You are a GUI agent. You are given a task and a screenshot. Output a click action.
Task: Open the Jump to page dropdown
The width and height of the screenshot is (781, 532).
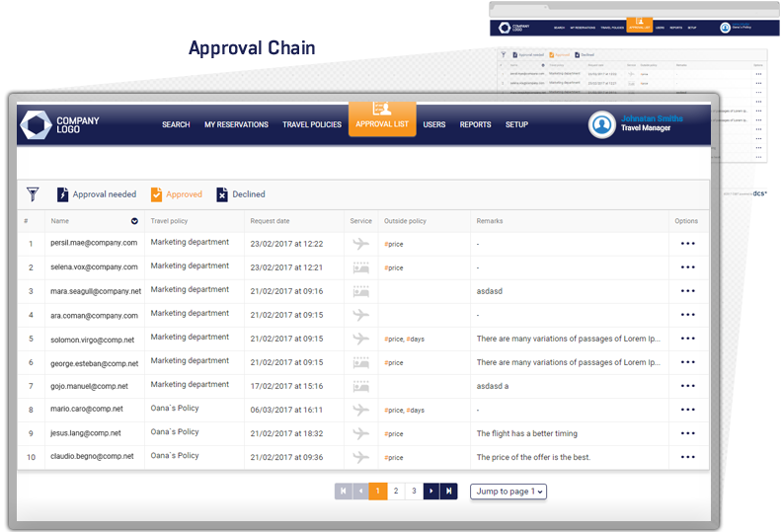(x=508, y=491)
